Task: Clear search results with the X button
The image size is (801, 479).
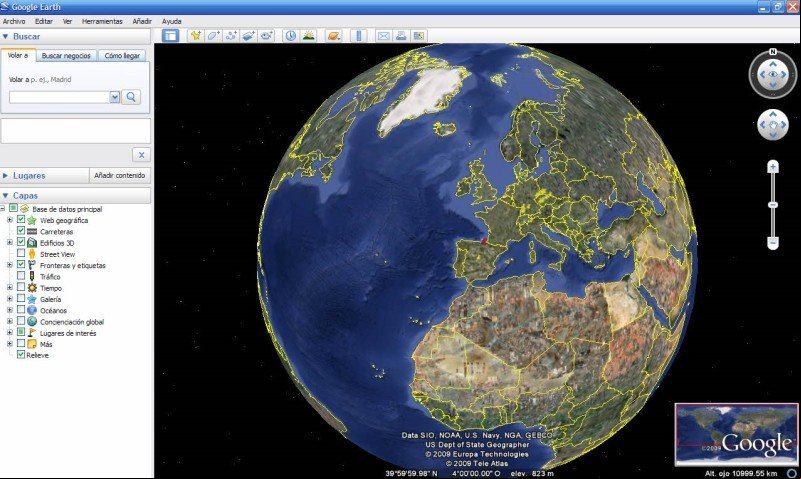Action: [x=142, y=154]
